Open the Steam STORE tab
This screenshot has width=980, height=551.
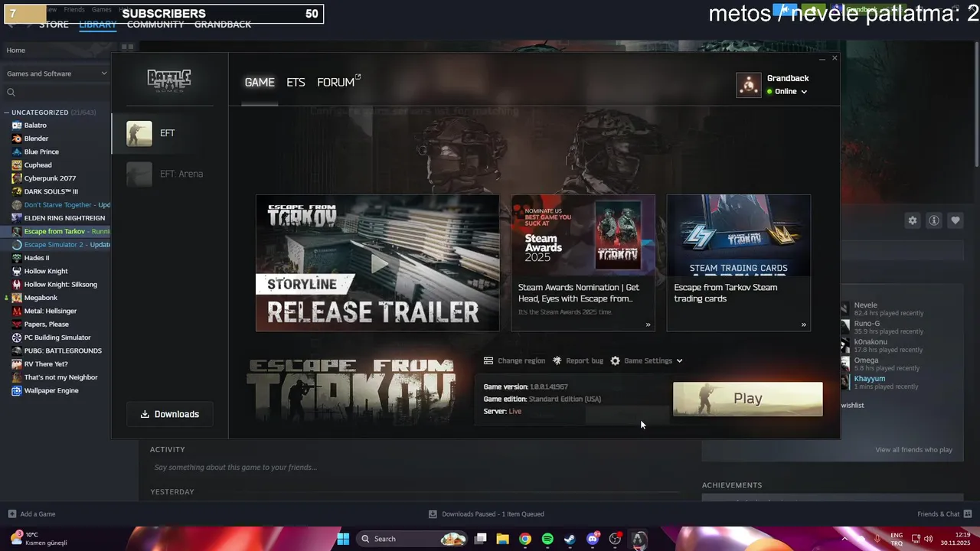54,24
